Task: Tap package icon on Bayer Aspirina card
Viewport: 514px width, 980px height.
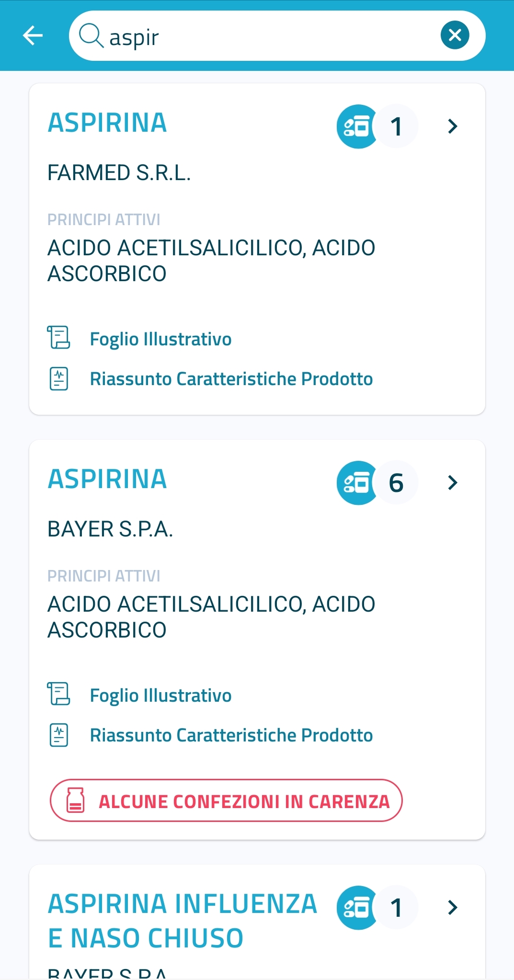Action: (x=357, y=483)
